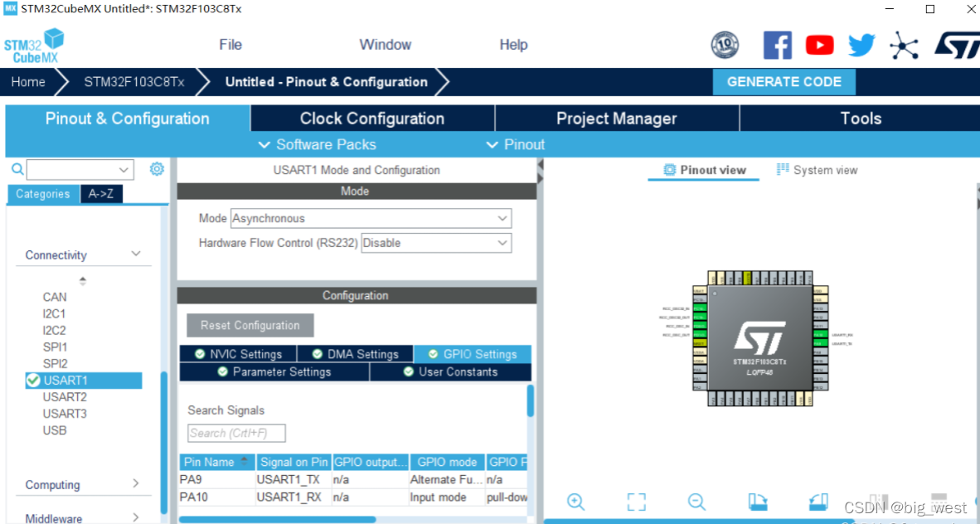The image size is (980, 524).
Task: Click the Search Signals input field
Action: point(236,433)
